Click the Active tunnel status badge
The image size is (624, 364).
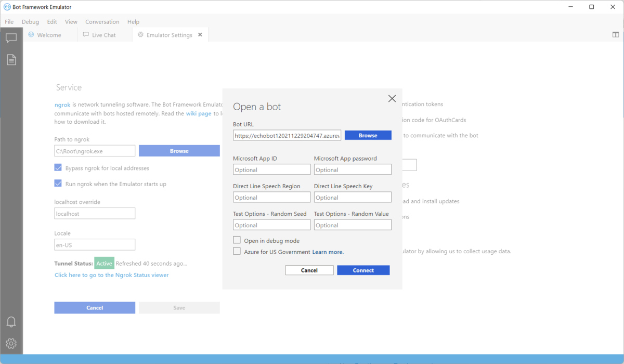[x=104, y=263]
